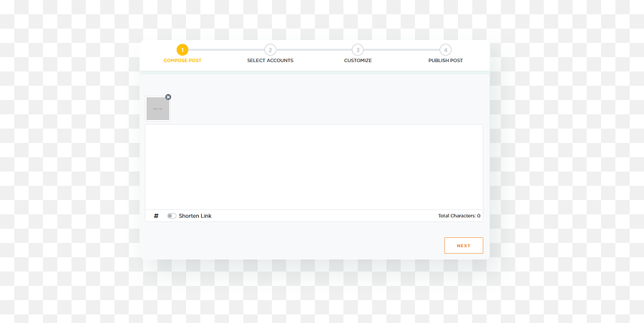Viewport: 644px width, 323px height.
Task: Click inside the post text area
Action: 314,167
